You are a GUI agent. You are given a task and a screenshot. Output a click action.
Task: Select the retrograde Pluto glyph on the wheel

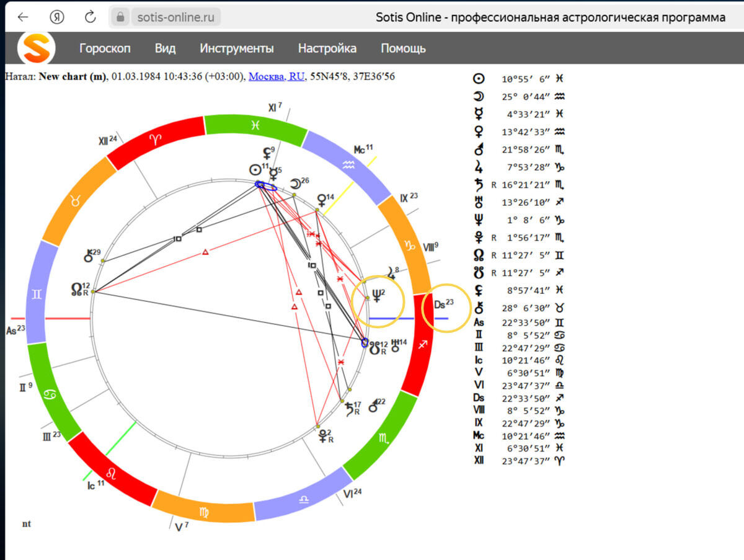322,437
